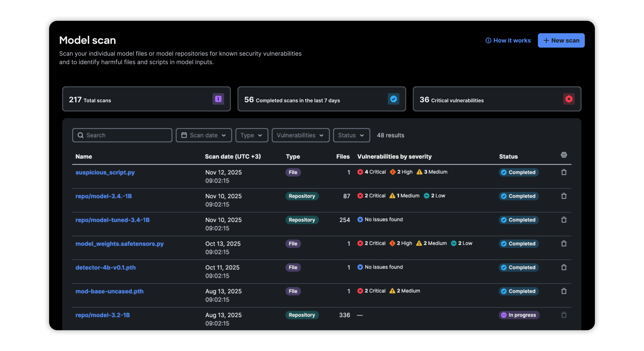
Task: Click the info circle beside How it works
Action: click(489, 40)
